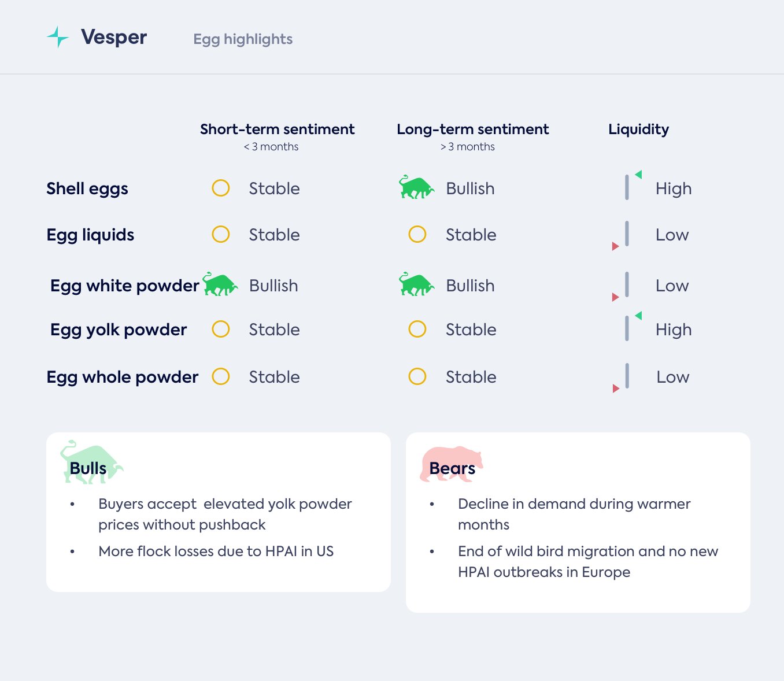Screen dimensions: 784x681
Task: Click the Short-term sentiment column header
Action: [x=277, y=129]
